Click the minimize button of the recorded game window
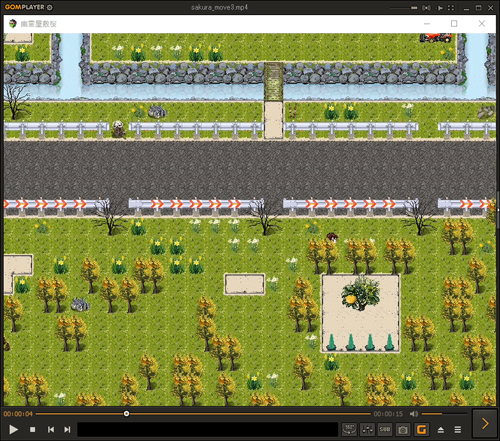This screenshot has width=500, height=441. [427, 24]
